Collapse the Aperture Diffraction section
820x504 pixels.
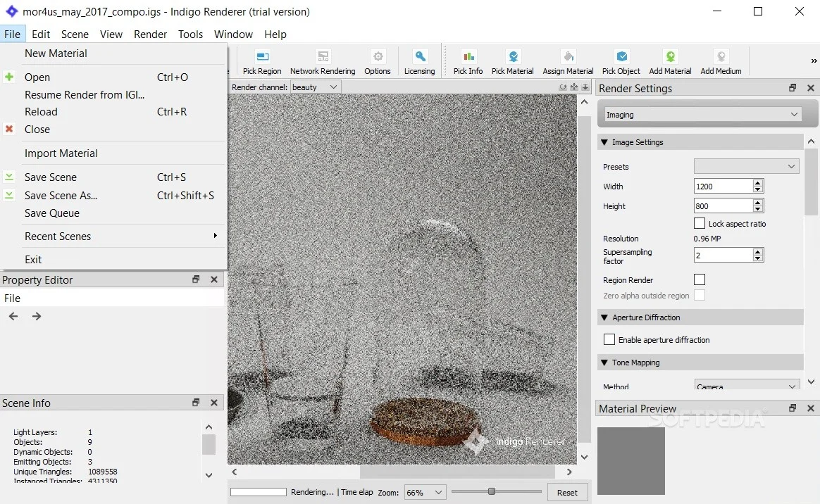pos(604,317)
